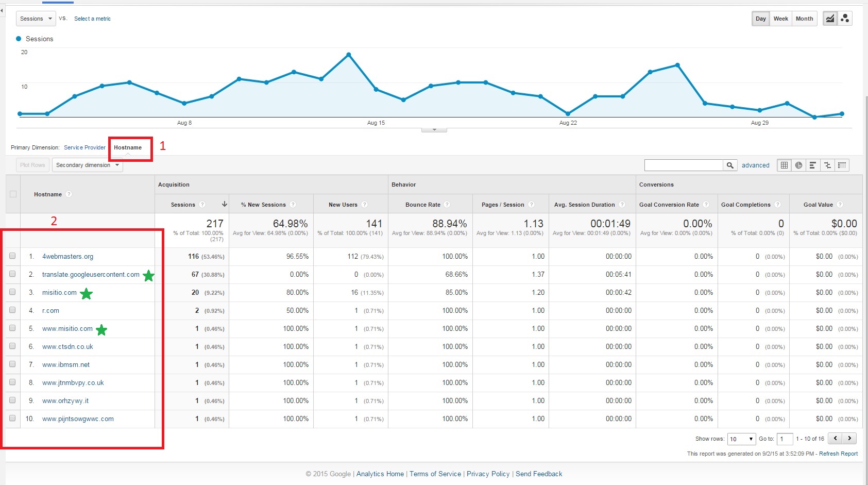Select the data table view icon
This screenshot has height=485, width=868.
tap(784, 165)
